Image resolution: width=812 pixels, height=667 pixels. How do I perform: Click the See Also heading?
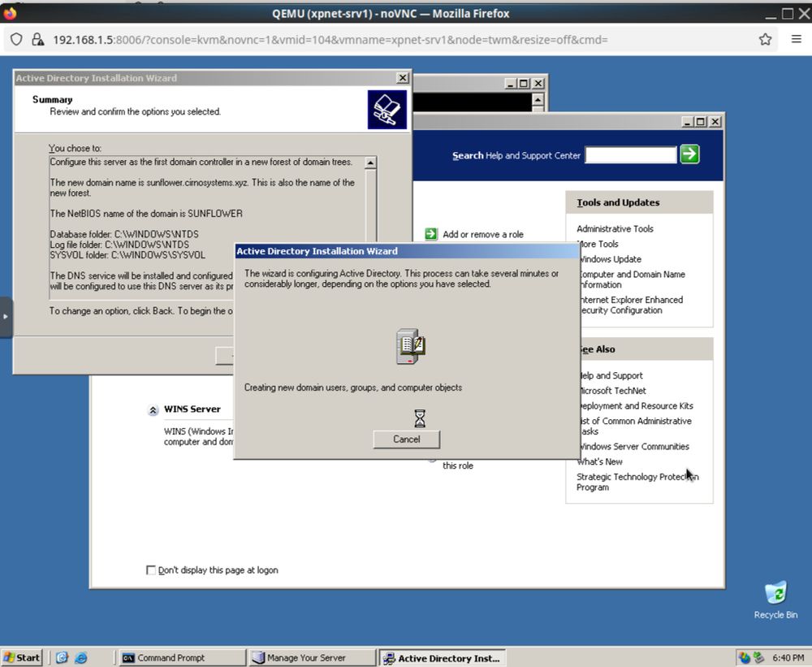coord(597,349)
